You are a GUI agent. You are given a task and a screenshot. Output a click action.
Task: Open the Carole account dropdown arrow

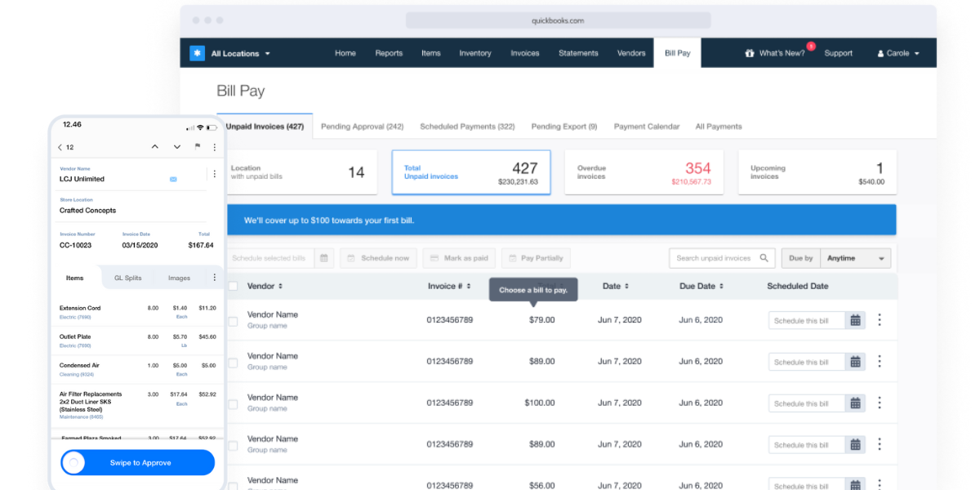click(917, 54)
